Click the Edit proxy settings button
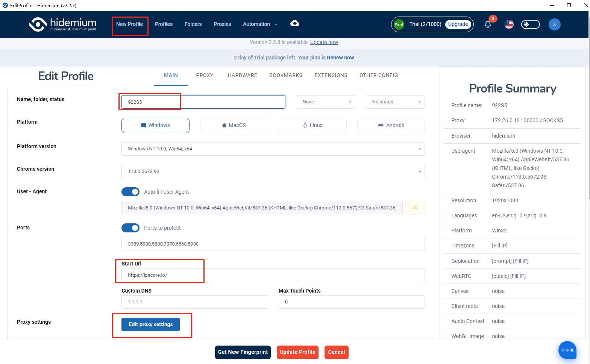Viewport: 590px width, 364px height. (150, 325)
